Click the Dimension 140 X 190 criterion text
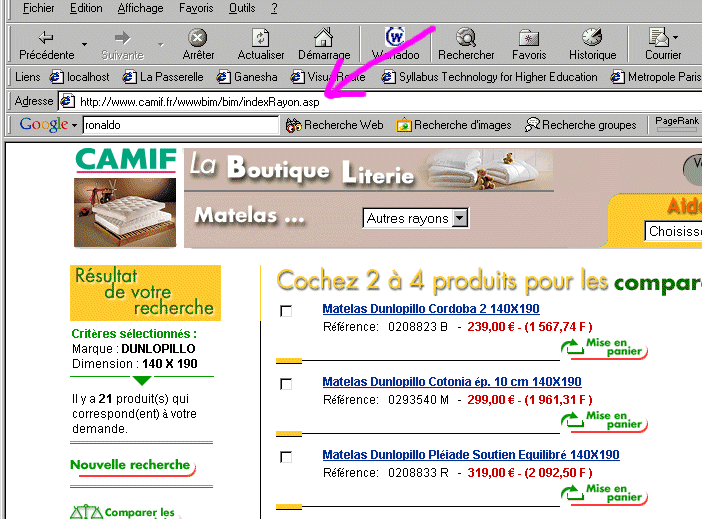 tap(135, 364)
